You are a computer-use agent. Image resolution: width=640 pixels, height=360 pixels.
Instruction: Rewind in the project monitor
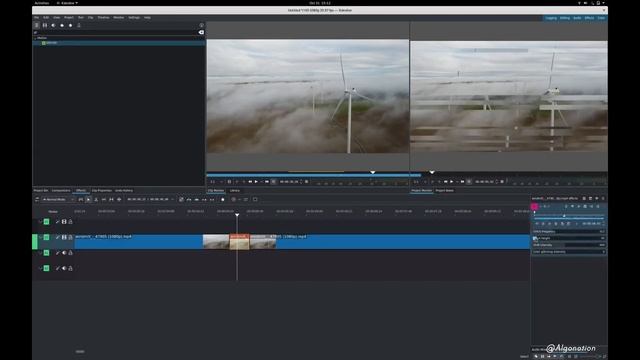click(445, 182)
